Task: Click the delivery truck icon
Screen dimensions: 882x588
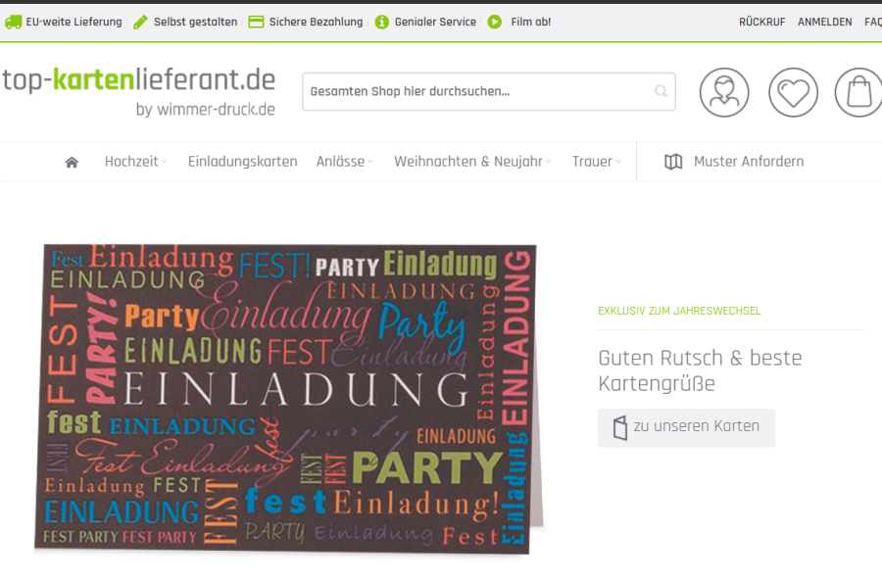Action: 13,22
